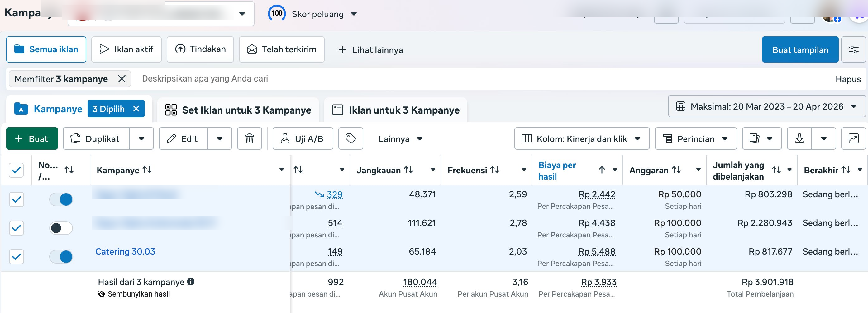This screenshot has height=313, width=868.
Task: Click the export download arrow icon
Action: (x=799, y=138)
